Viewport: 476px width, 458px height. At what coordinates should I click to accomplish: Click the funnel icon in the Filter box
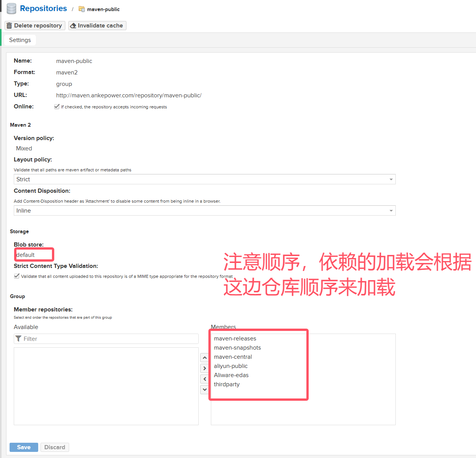tap(18, 339)
